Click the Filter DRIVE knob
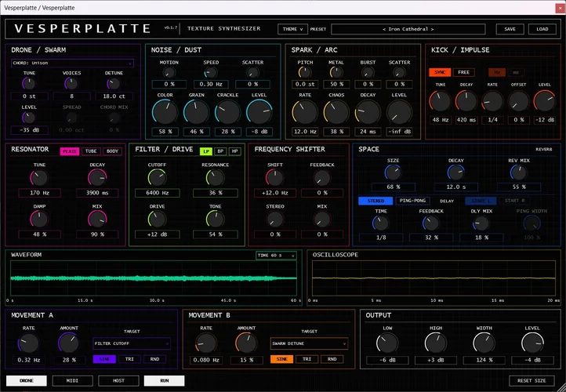The image size is (566, 392). [x=157, y=220]
